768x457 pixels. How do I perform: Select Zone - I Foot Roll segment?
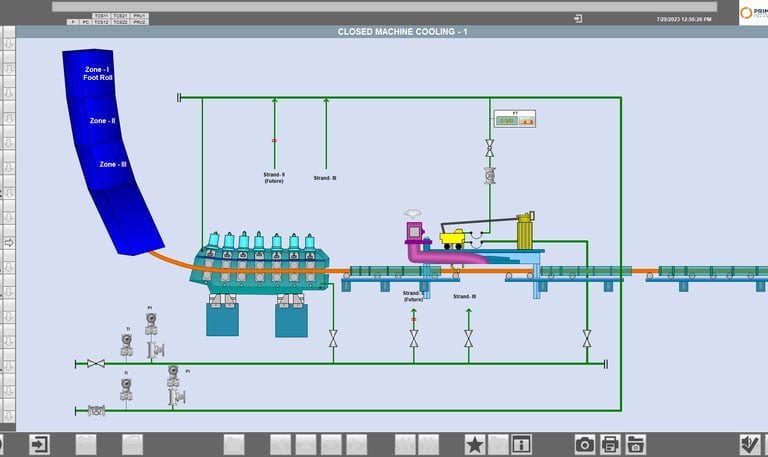pyautogui.click(x=91, y=73)
